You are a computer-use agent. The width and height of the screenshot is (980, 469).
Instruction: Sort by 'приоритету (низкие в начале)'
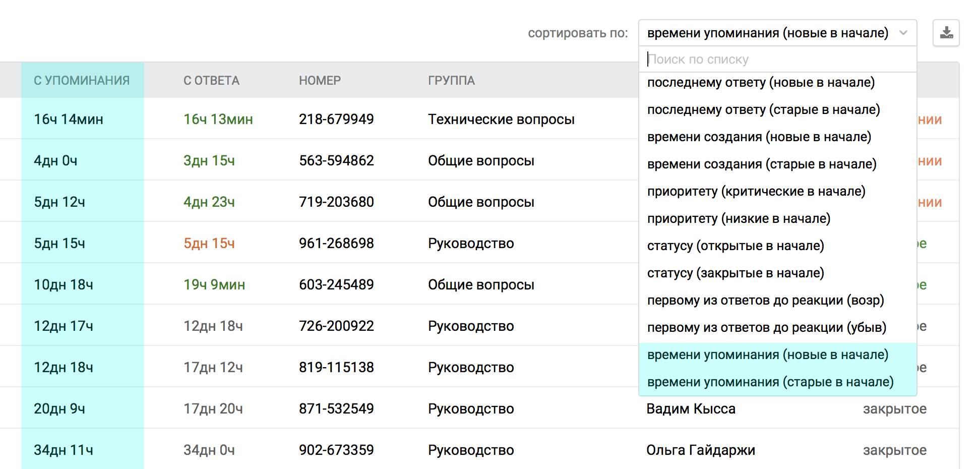point(739,218)
